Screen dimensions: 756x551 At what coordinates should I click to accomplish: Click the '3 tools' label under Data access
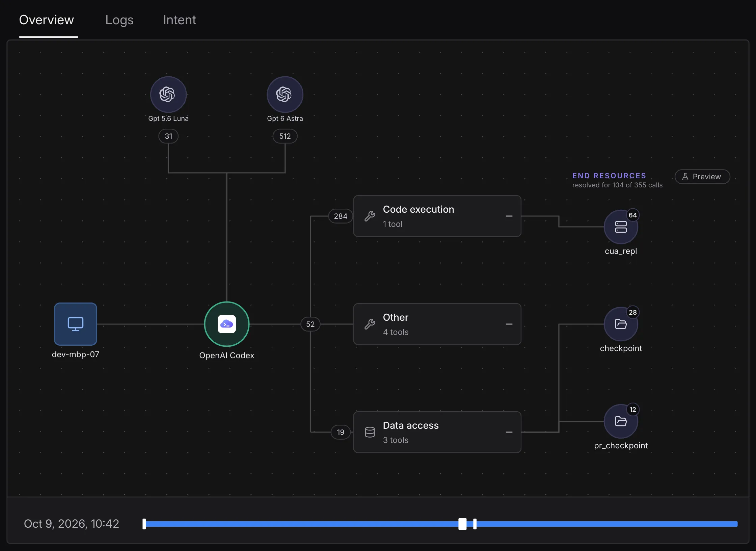click(x=396, y=440)
